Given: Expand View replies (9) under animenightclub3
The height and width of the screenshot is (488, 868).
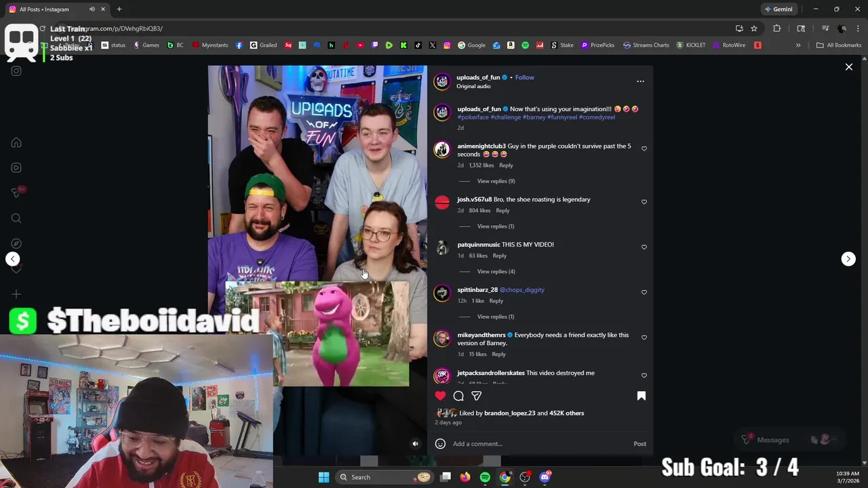Looking at the screenshot, I should coord(496,181).
